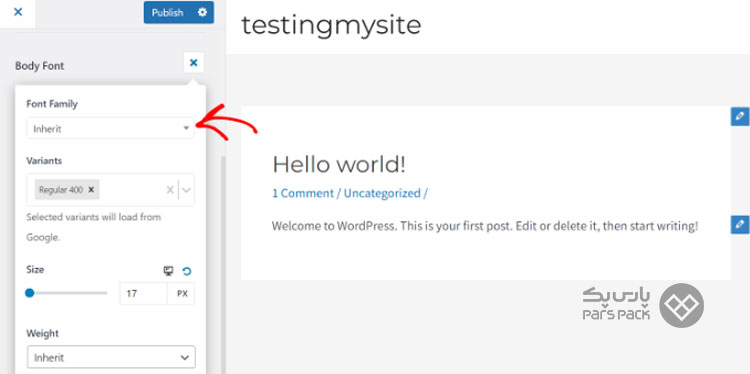The height and width of the screenshot is (374, 750).
Task: Click the PX unit button
Action: (x=182, y=294)
